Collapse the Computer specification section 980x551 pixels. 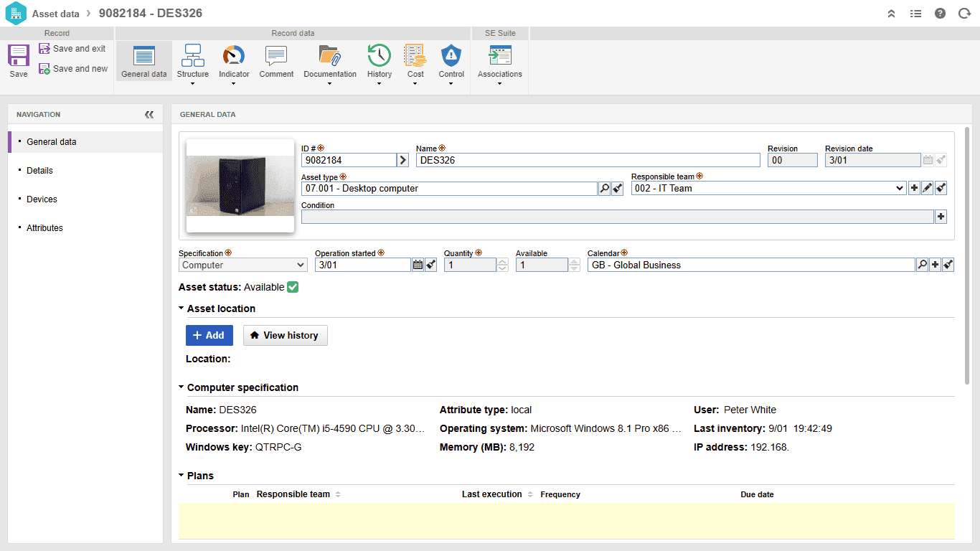coord(182,387)
